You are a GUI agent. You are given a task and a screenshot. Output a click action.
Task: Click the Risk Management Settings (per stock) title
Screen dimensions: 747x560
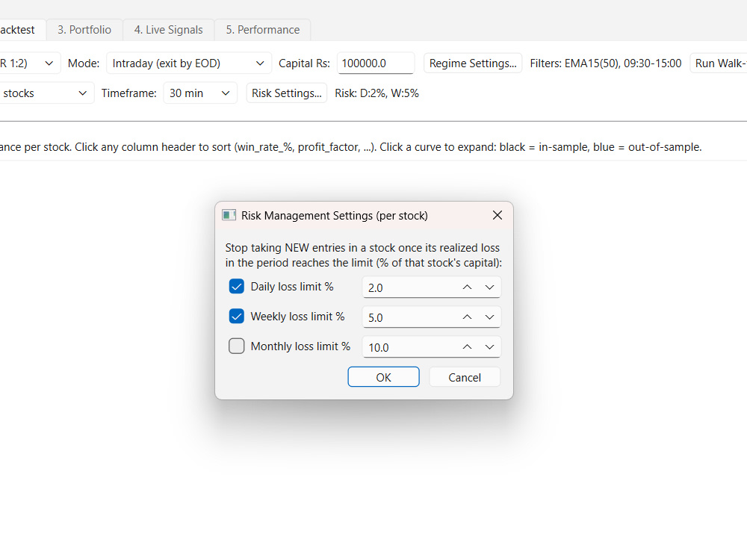point(334,216)
